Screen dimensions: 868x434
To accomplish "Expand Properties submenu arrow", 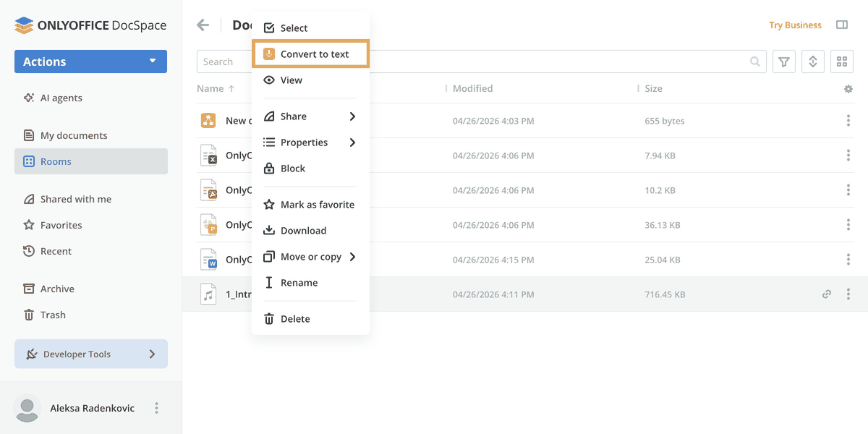I will pos(352,142).
